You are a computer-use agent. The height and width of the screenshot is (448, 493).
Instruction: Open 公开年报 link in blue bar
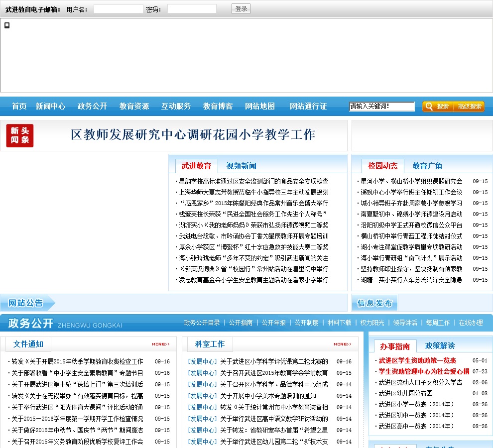(273, 323)
